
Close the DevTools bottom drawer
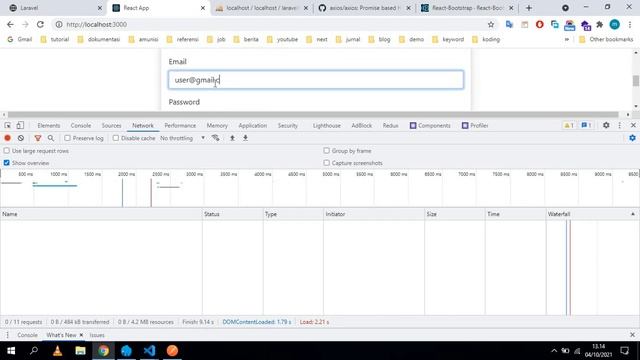tap(633, 335)
